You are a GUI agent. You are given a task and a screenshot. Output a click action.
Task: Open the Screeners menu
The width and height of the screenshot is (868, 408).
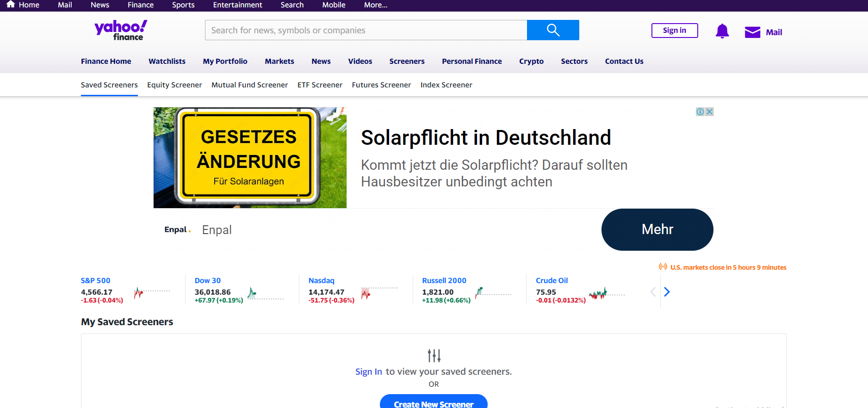pyautogui.click(x=407, y=61)
